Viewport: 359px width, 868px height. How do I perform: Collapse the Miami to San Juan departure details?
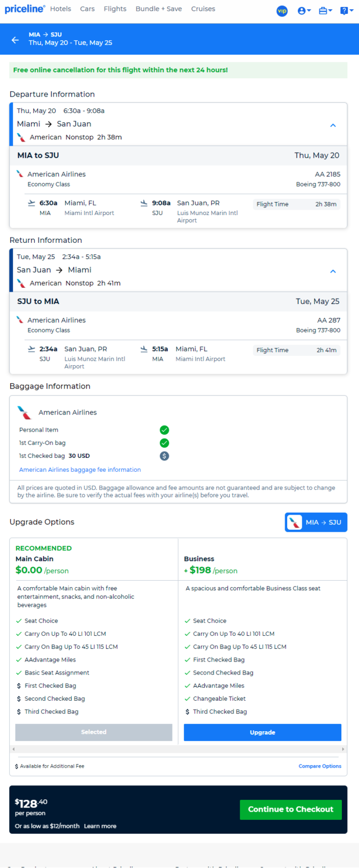[x=333, y=125]
